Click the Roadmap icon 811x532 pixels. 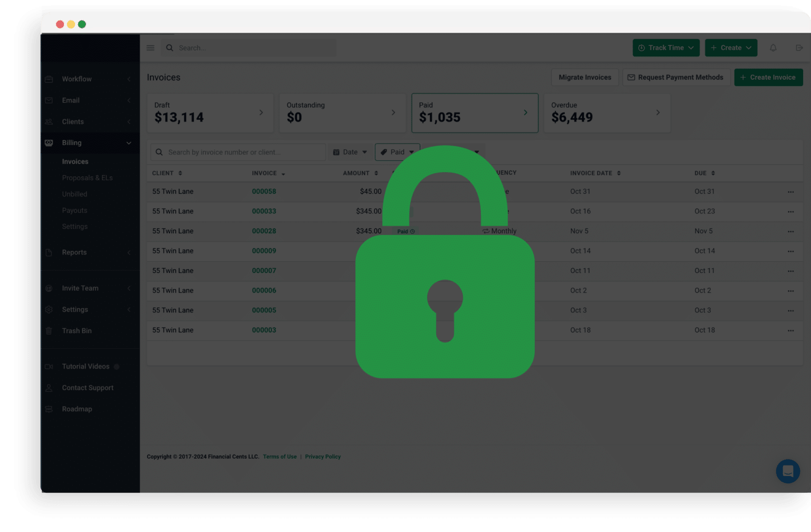coord(49,410)
